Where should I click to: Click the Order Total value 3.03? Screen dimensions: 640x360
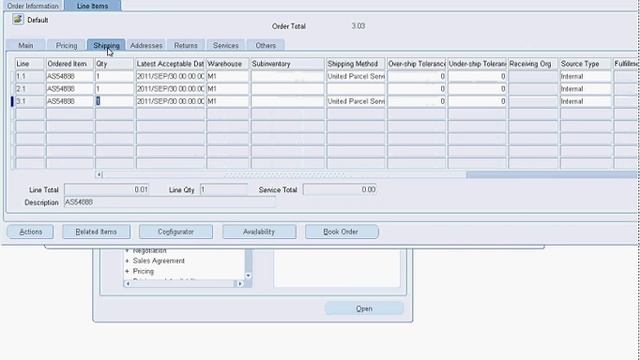tap(358, 26)
